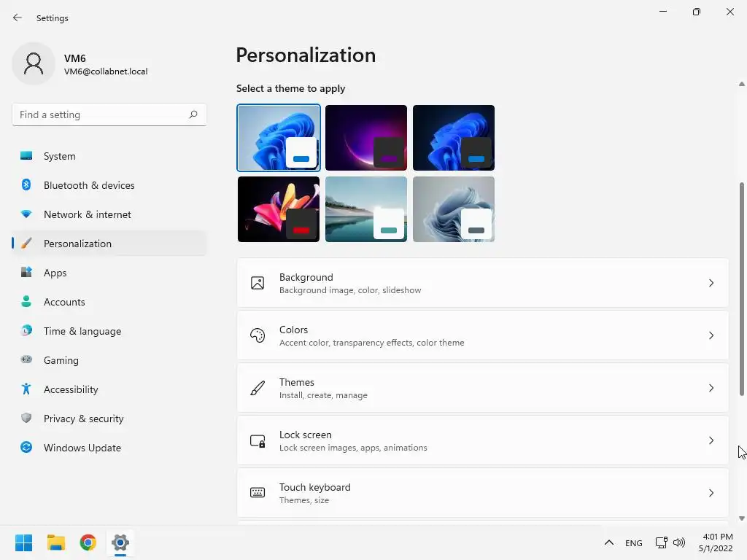Open the Lock screen settings card
Screen dimensions: 747x560
pos(483,440)
